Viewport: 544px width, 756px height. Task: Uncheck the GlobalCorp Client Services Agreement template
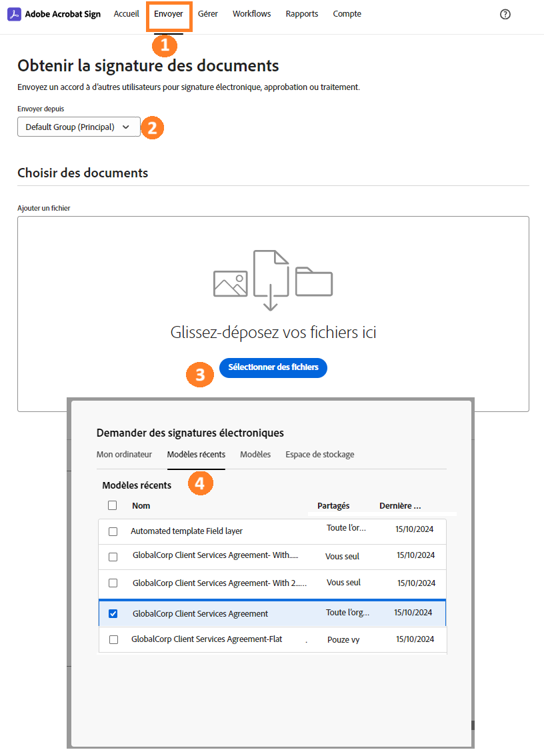point(113,613)
